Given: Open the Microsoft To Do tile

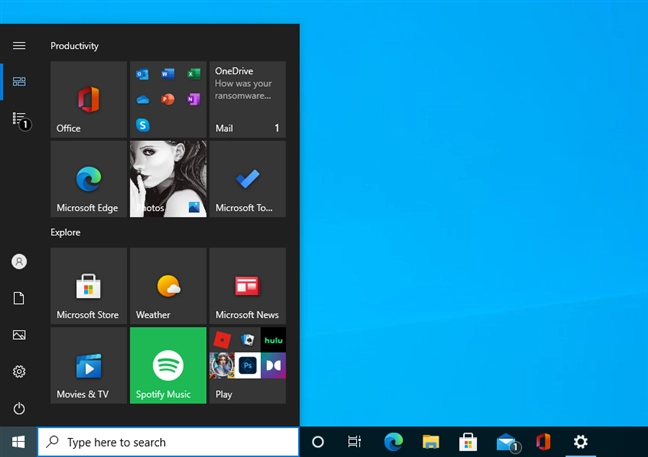Looking at the screenshot, I should (x=248, y=179).
